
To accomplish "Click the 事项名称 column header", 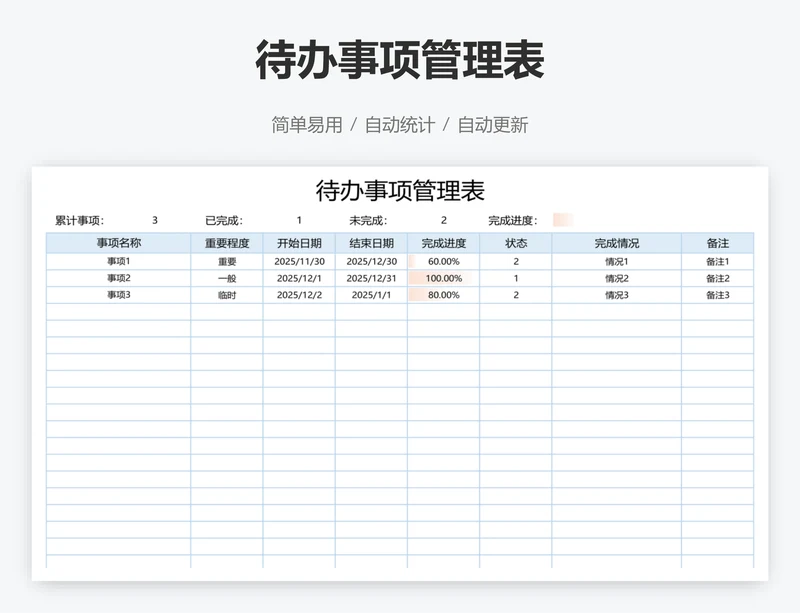I will [x=118, y=243].
